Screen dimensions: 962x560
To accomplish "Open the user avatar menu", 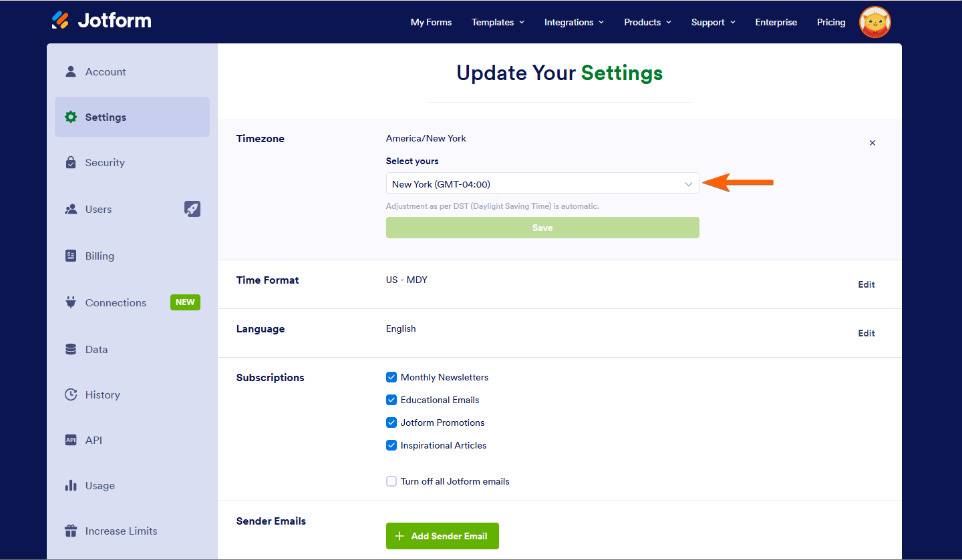I will point(874,22).
